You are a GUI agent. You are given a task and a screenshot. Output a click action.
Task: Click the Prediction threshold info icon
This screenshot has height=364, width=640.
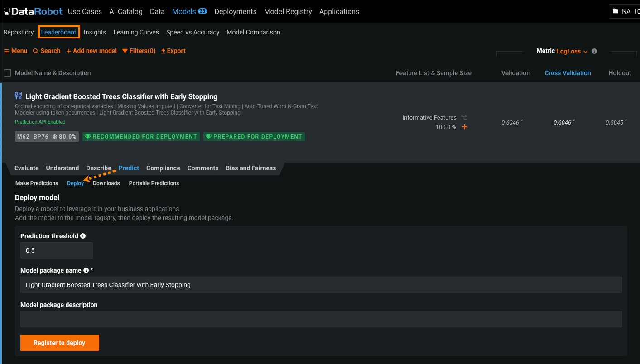[x=83, y=236]
